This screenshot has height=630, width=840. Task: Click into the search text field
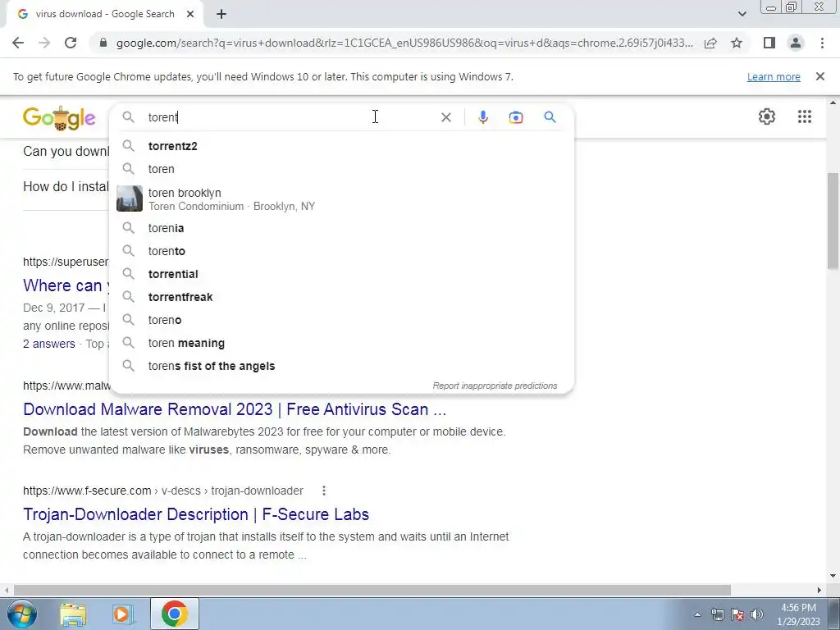click(290, 117)
